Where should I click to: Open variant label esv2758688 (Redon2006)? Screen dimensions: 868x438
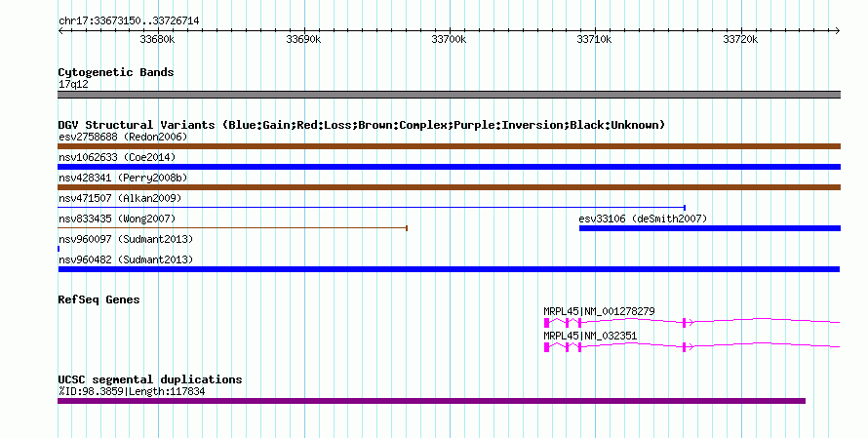coord(123,137)
